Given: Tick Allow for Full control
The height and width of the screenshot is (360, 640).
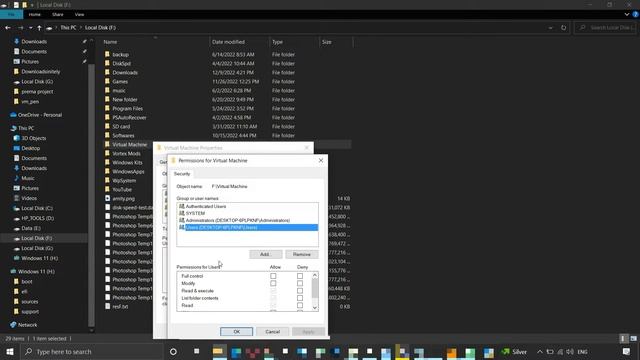Looking at the screenshot, I should pos(273,276).
